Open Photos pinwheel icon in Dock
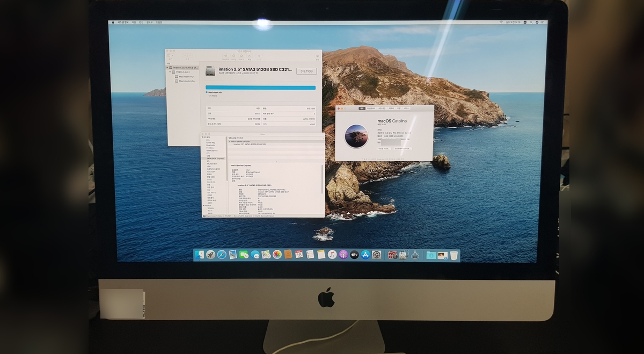This screenshot has height=354, width=644. (x=277, y=255)
